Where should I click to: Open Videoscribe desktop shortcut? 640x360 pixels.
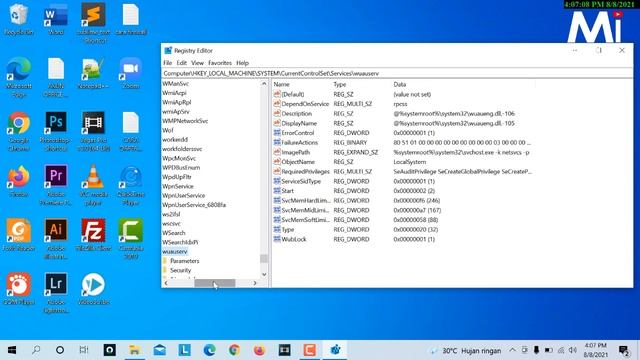[x=93, y=289]
